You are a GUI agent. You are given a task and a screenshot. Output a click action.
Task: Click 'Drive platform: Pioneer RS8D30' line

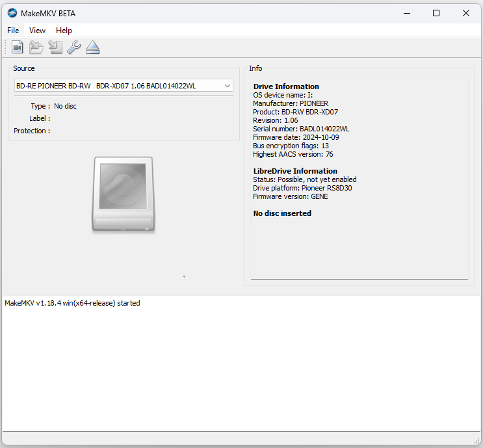[x=302, y=188]
